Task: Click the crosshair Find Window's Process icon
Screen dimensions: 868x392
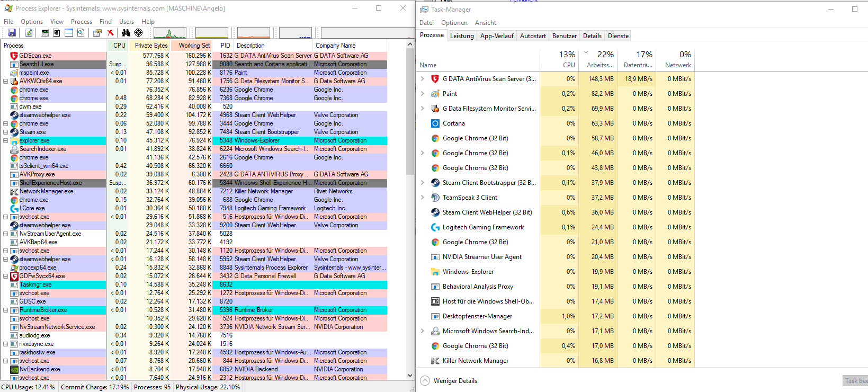Action: coord(139,33)
